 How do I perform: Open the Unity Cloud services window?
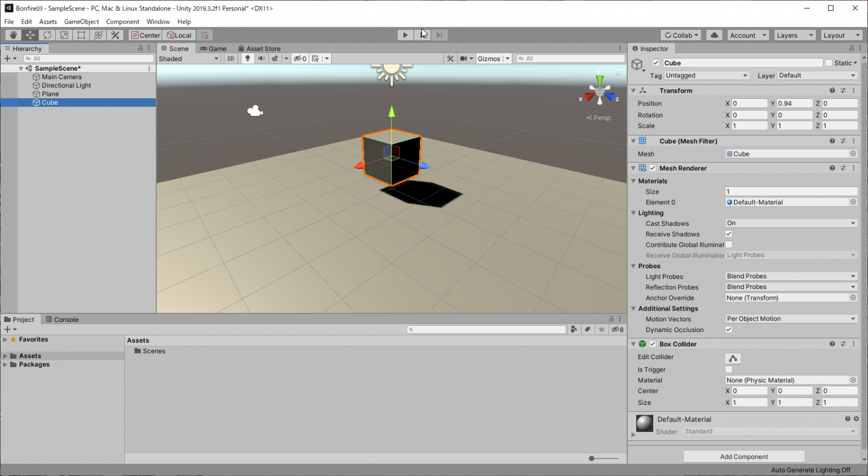pyautogui.click(x=714, y=34)
